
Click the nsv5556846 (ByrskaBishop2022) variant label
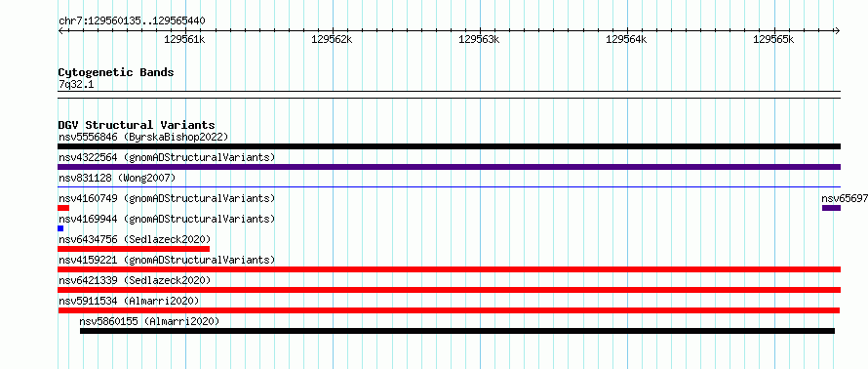143,137
